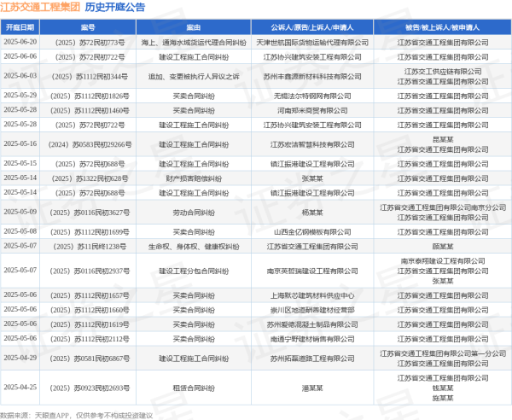Click defendant 江苏省交通工程集团有限公司第一分公司
512x420 pixels.
tap(443, 353)
